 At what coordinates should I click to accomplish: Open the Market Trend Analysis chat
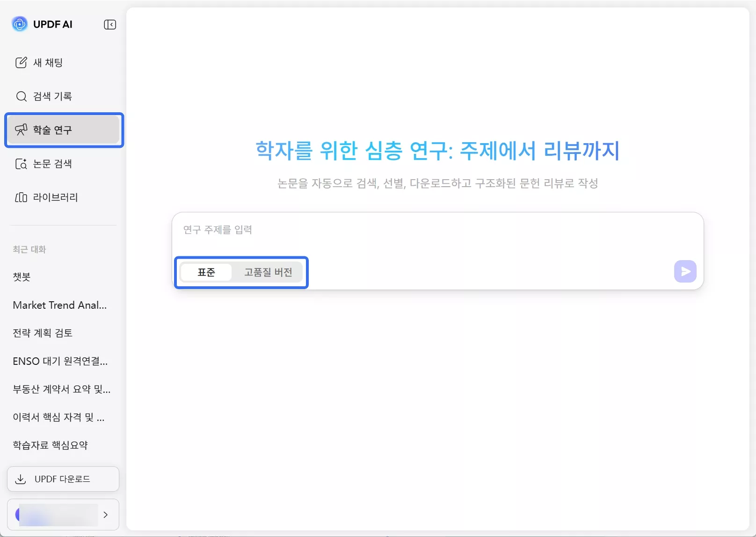pyautogui.click(x=59, y=305)
